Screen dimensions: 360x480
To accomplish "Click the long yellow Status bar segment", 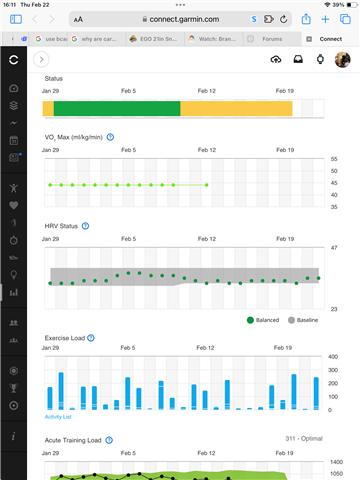I will [x=236, y=109].
